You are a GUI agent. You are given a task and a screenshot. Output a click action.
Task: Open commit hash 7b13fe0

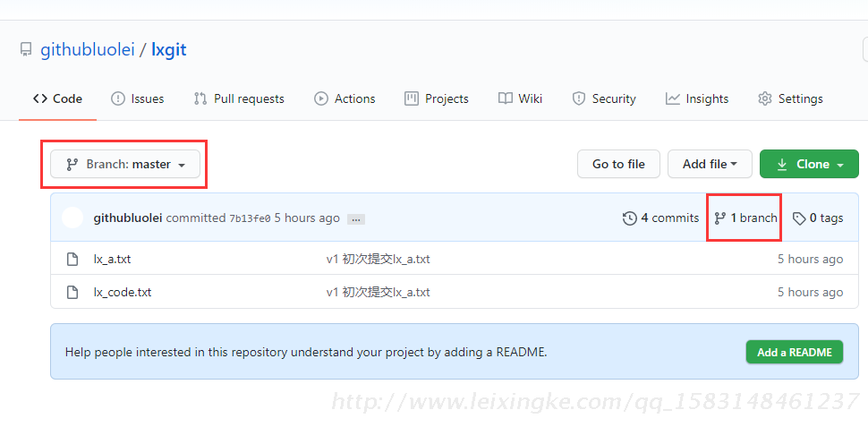click(x=250, y=218)
